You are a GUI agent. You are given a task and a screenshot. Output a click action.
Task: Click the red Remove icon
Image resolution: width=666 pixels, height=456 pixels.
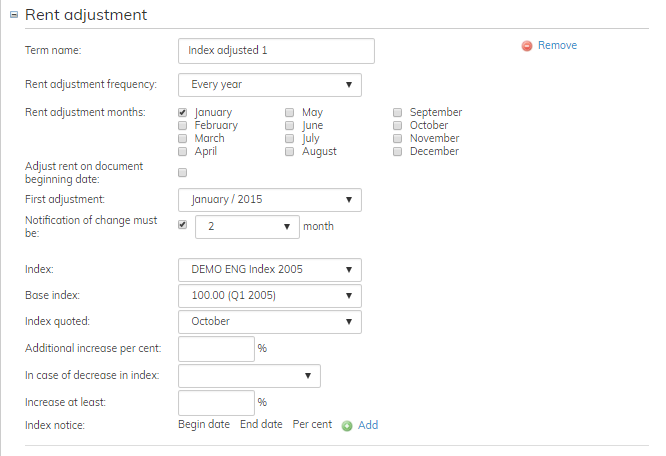point(526,46)
